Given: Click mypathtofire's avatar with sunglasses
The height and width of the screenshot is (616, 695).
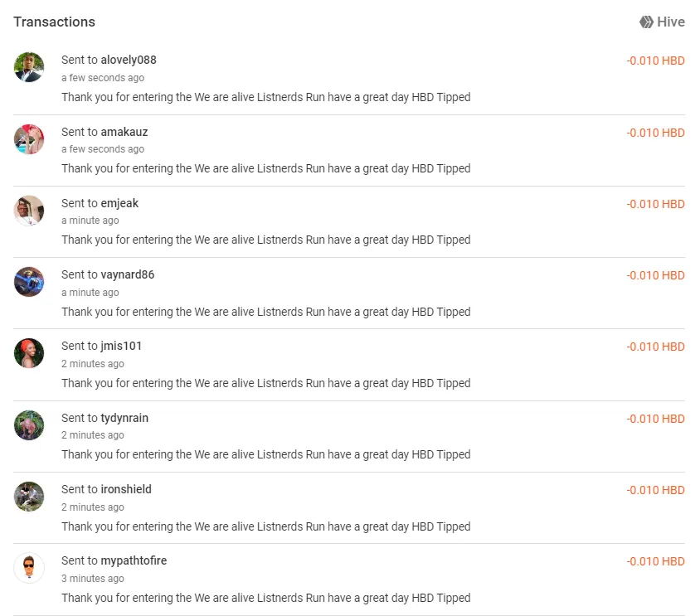Looking at the screenshot, I should pos(29,568).
